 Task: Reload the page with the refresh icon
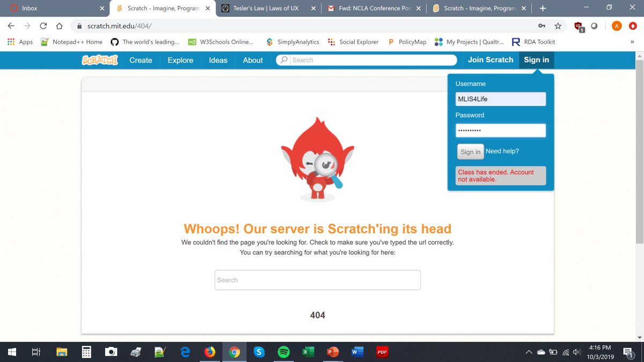point(43,26)
